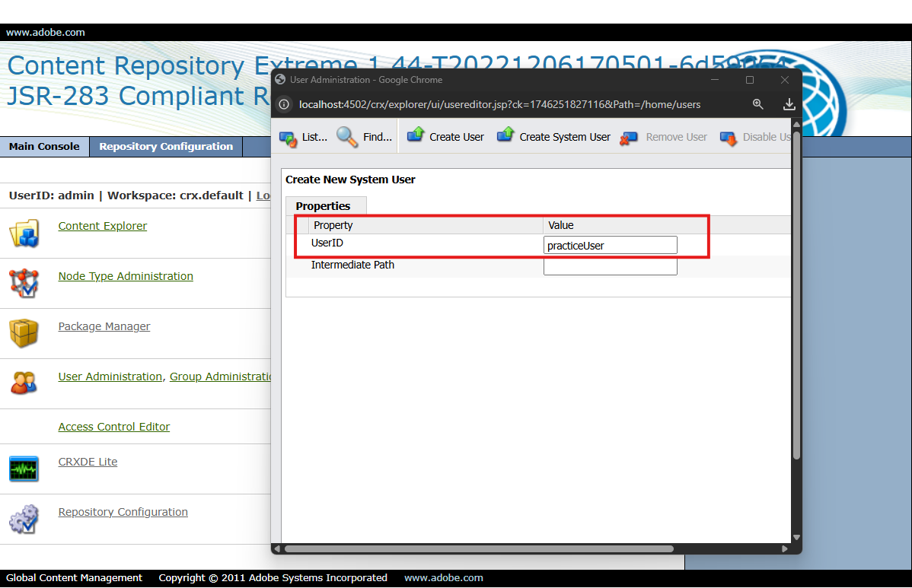Click the UserID value input field
This screenshot has width=912, height=588.
pos(610,245)
